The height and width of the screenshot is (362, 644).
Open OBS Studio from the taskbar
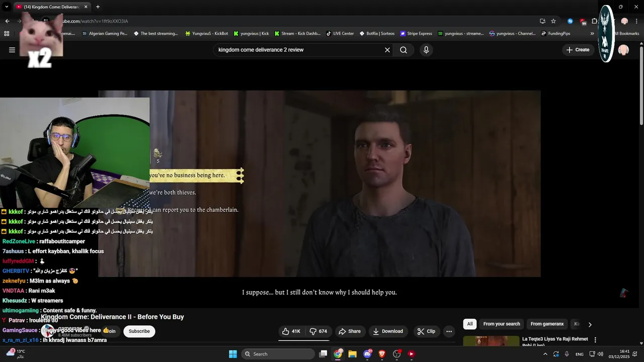[396, 354]
